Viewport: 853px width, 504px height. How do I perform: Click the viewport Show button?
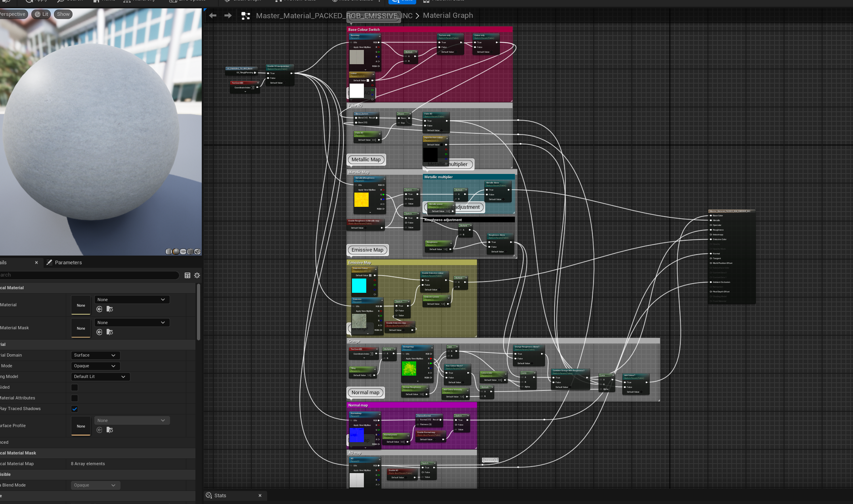[x=63, y=14]
